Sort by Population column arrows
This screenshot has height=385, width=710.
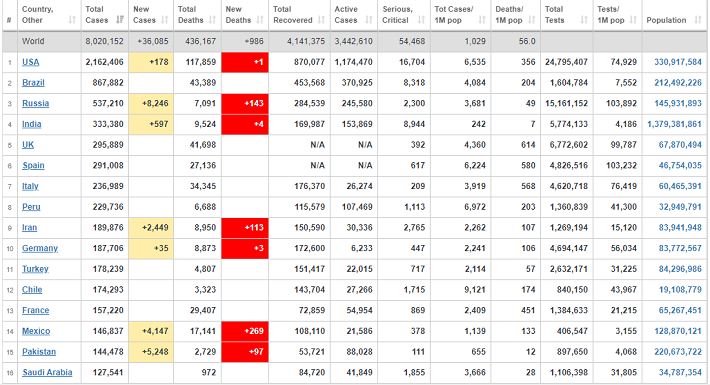click(x=698, y=20)
